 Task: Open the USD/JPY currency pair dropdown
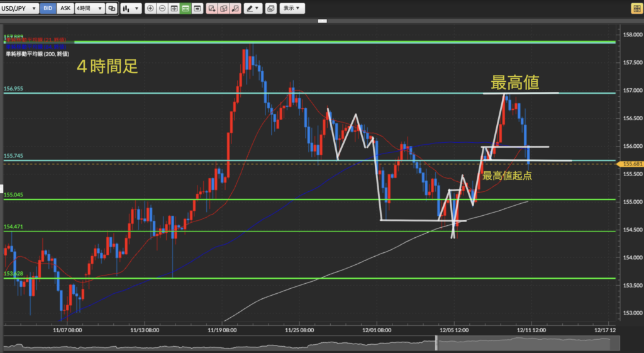19,9
